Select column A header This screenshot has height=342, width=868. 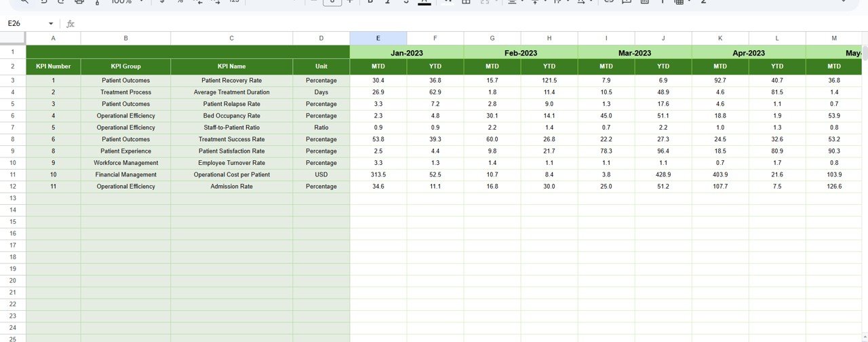[x=53, y=39]
